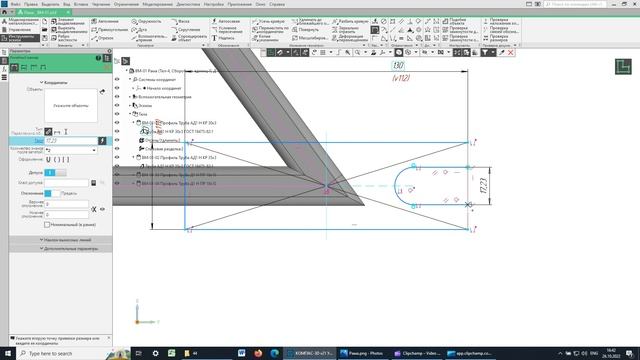Choose the Скругление fillet tool
The height and width of the screenshot is (360, 640).
186,30
